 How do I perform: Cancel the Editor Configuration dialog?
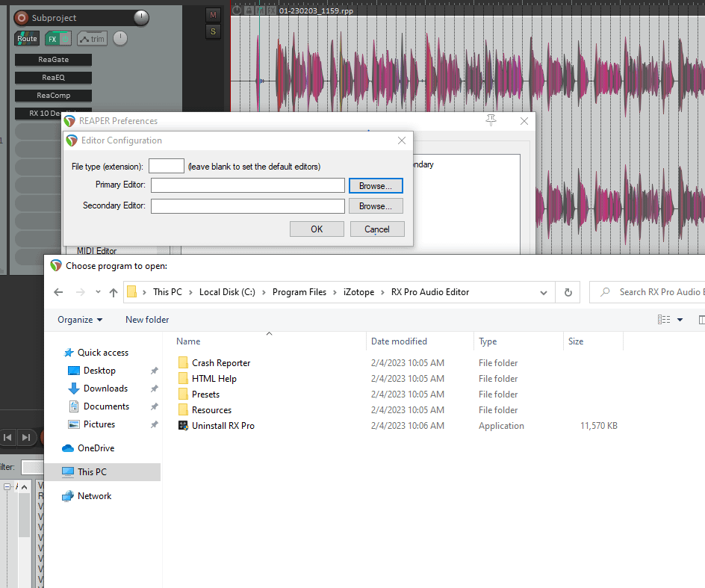point(377,229)
